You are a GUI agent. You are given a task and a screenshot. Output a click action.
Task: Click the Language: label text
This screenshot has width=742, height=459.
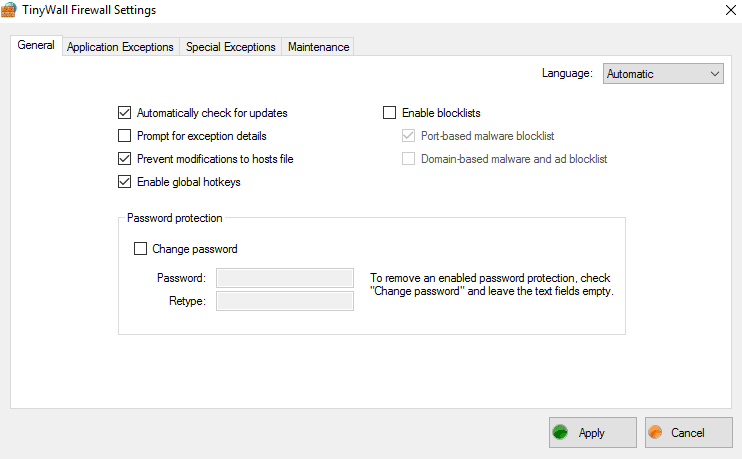point(567,73)
